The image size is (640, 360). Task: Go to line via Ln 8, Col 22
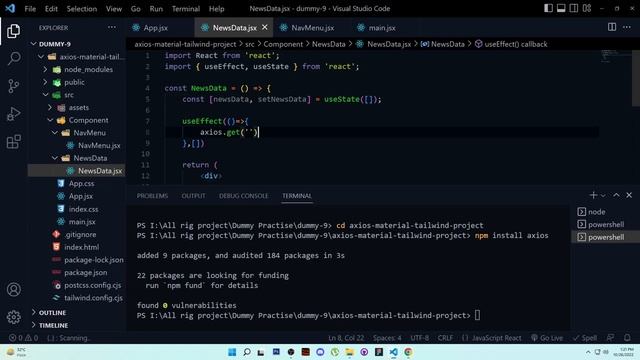coord(346,338)
